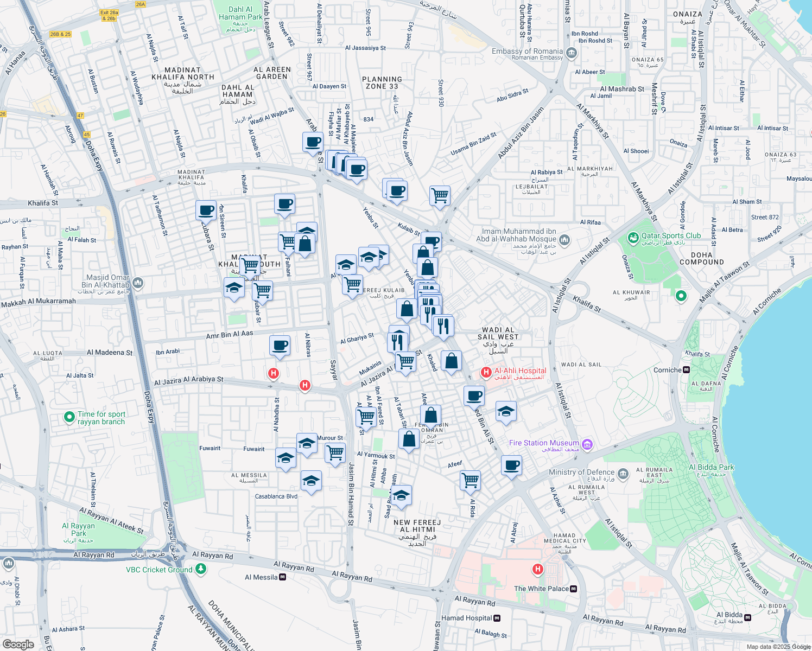The image size is (812, 651).
Task: Click the shopping cart marker near Street 930
Action: 440,196
